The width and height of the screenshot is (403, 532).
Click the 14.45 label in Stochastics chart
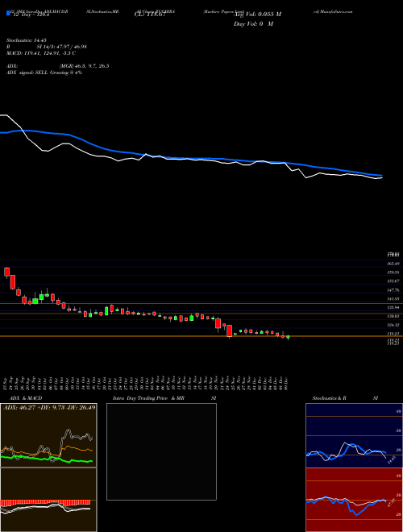(x=392, y=461)
